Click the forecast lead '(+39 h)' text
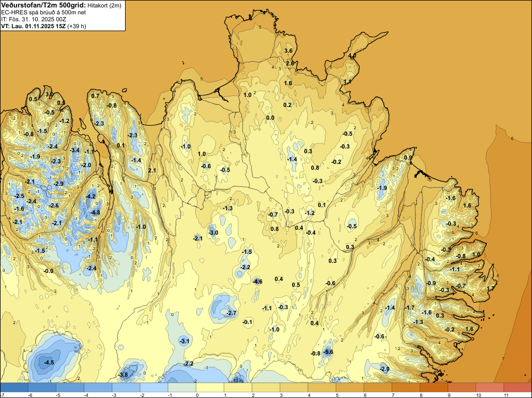 tap(77, 26)
